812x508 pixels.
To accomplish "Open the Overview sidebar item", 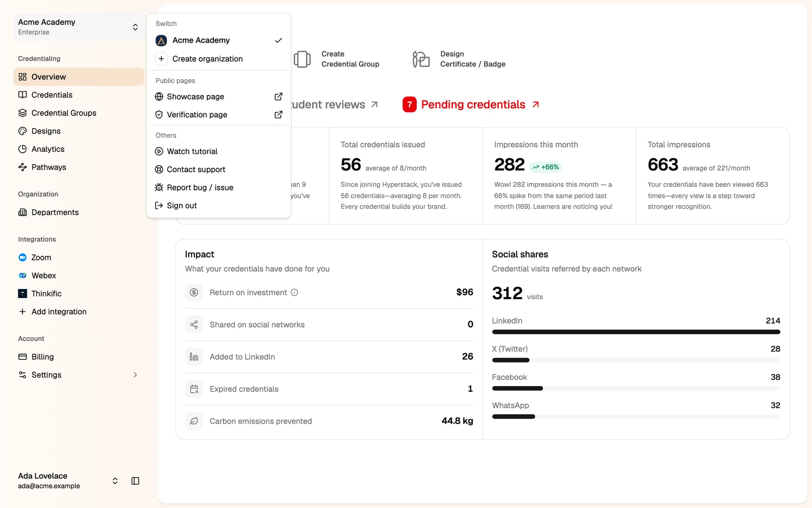I will [x=79, y=77].
